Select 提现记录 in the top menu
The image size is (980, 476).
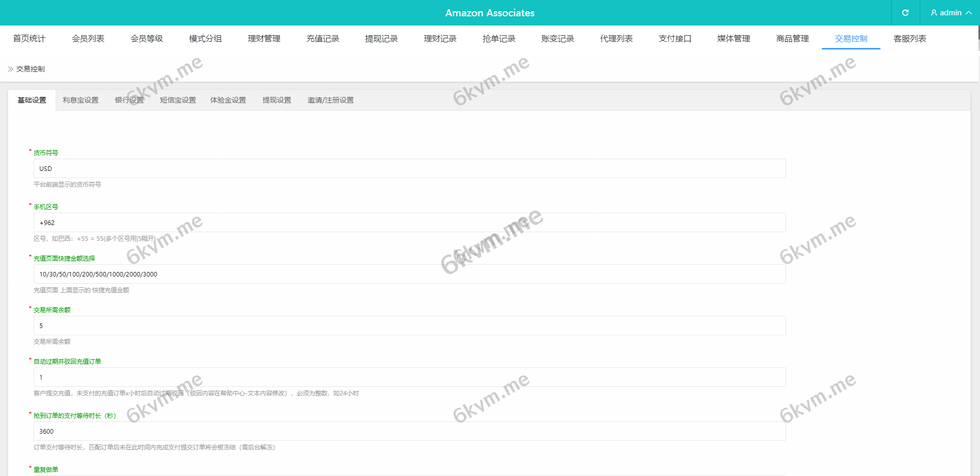click(x=381, y=39)
